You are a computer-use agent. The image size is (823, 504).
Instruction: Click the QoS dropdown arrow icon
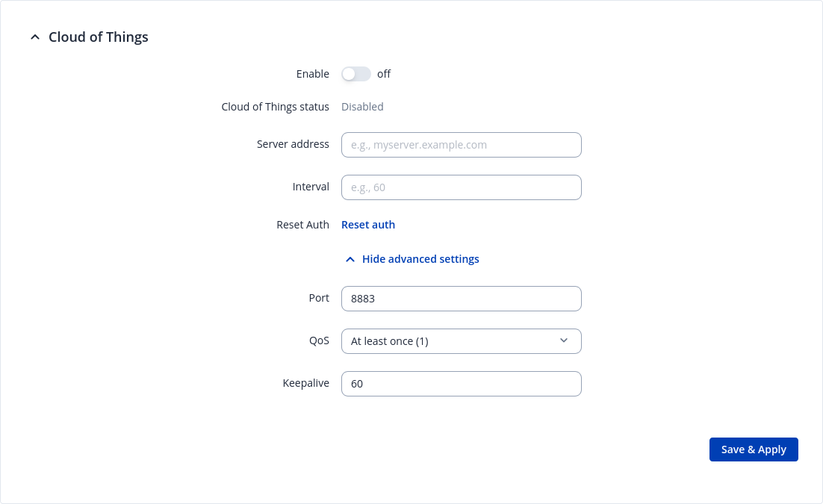click(564, 341)
